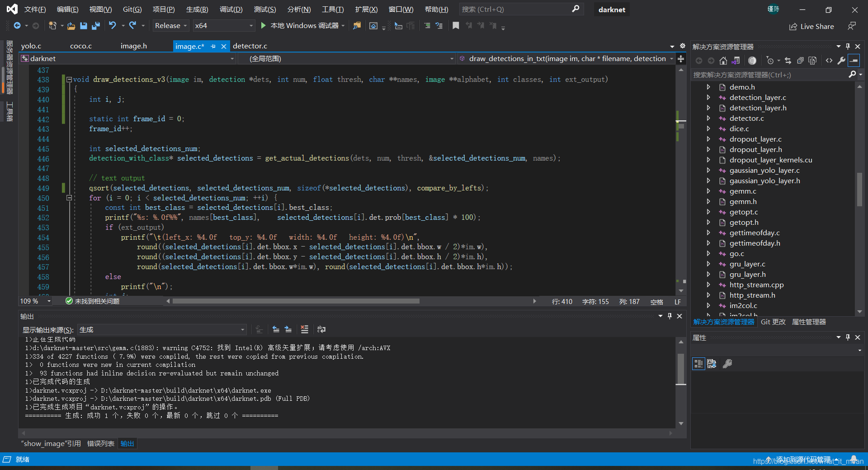Click the Save All toolbar icon
The image size is (868, 470).
click(95, 26)
